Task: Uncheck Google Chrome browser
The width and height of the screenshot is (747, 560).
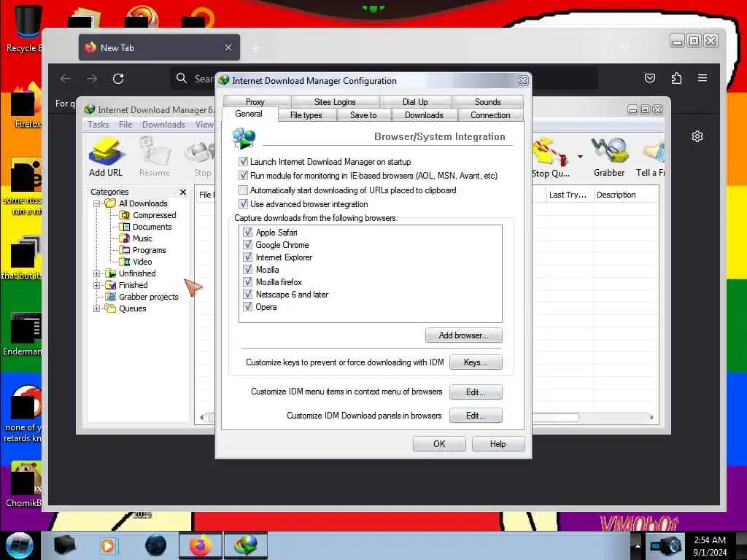Action: (248, 244)
